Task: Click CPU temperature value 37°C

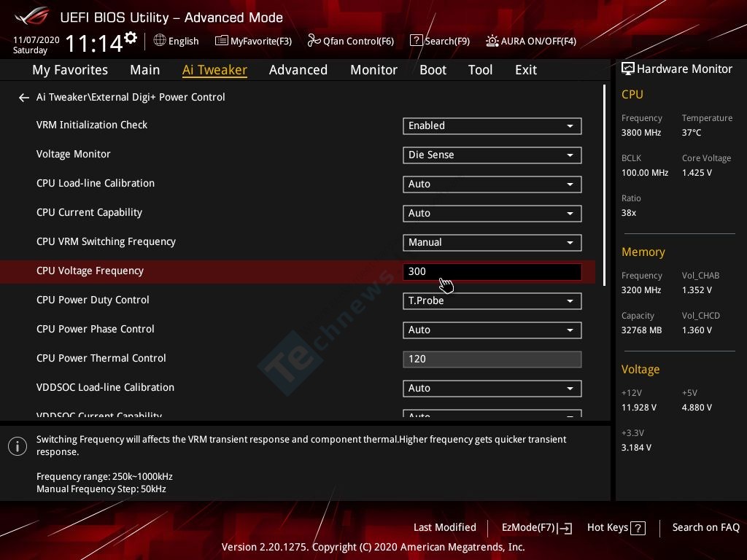Action: tap(692, 133)
